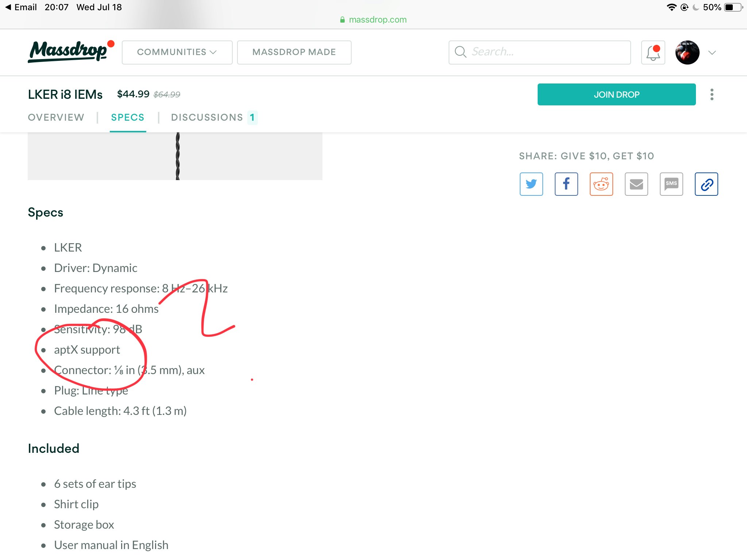Open the Massdrop Made page
747x560 pixels.
click(294, 52)
